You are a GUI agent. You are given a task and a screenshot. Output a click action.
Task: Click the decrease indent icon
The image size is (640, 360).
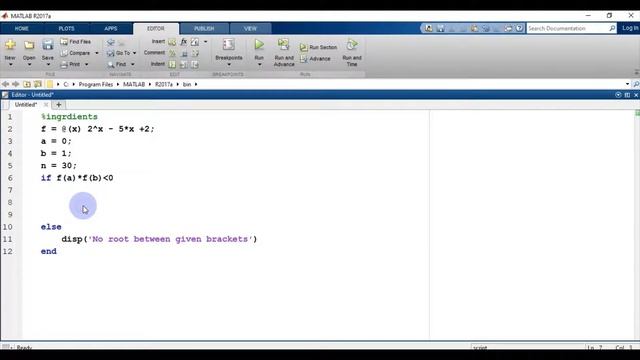pos(195,64)
